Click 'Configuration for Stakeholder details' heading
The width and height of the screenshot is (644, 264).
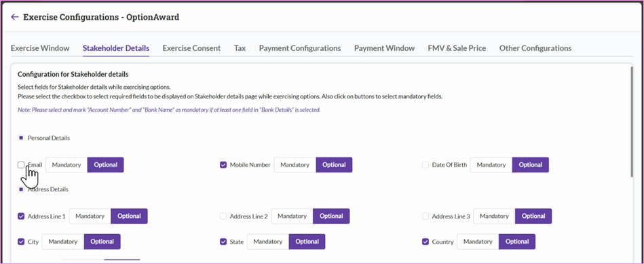73,75
